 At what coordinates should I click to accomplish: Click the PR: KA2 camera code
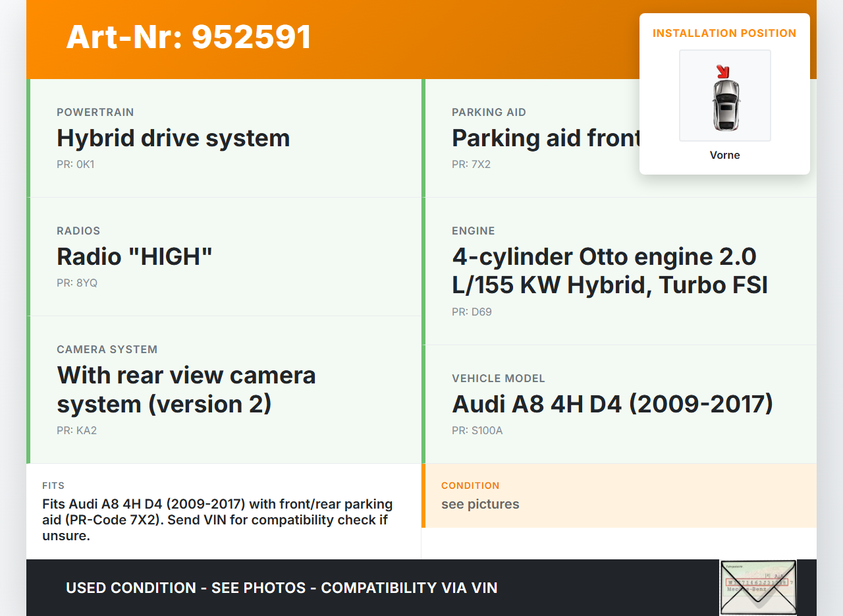click(76, 430)
